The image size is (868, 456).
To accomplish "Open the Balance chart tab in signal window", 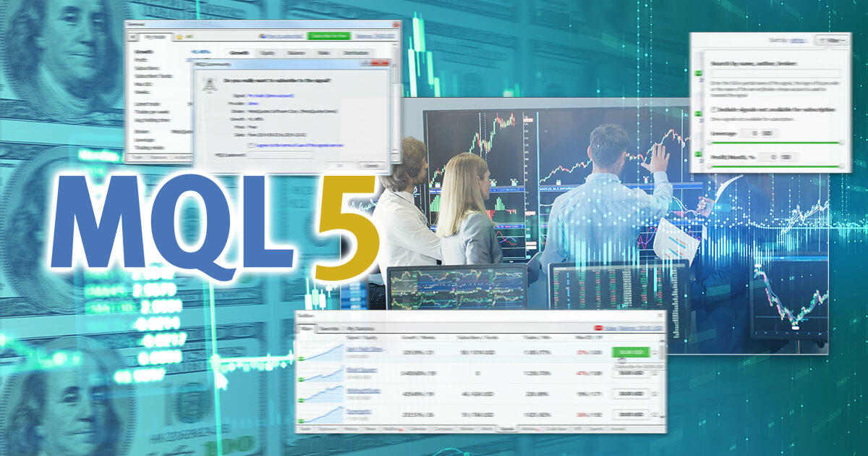I will pyautogui.click(x=296, y=53).
